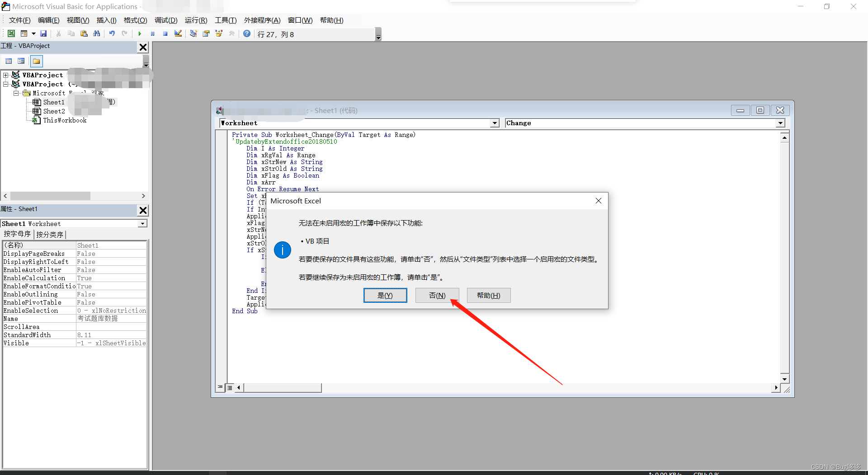Click the View Microsoft Excel toolbar icon
The image size is (868, 475).
[x=11, y=34]
